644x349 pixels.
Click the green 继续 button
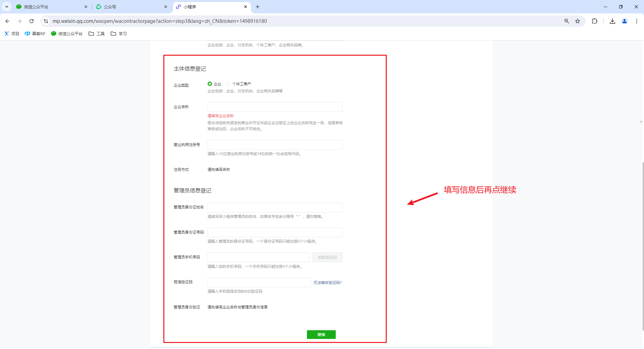(x=321, y=334)
